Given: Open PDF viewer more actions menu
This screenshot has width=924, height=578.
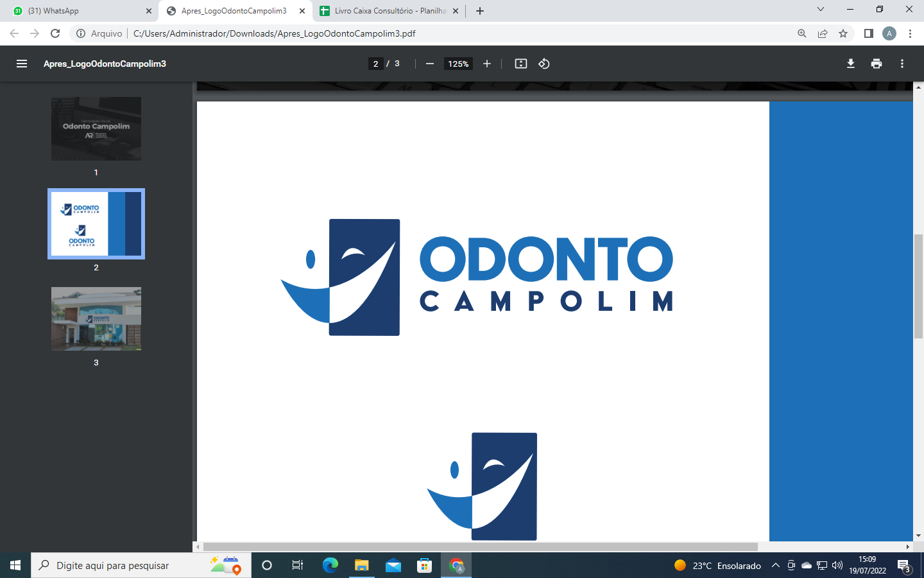Looking at the screenshot, I should pos(902,64).
